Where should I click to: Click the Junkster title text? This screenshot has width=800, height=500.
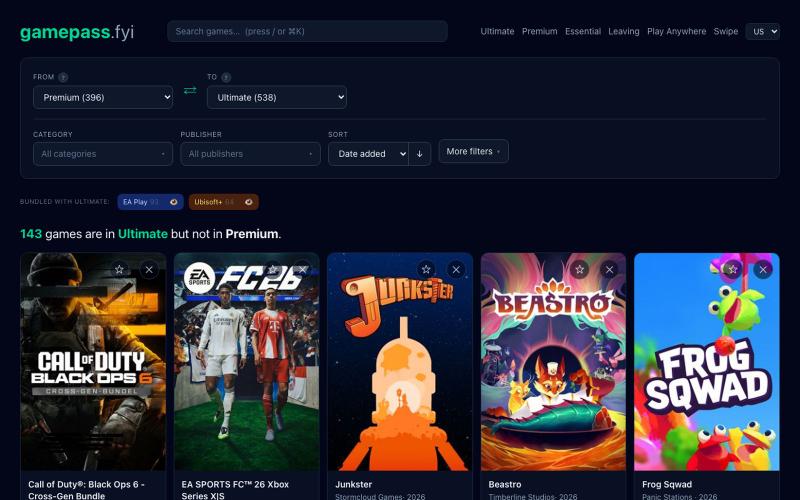[x=354, y=484]
